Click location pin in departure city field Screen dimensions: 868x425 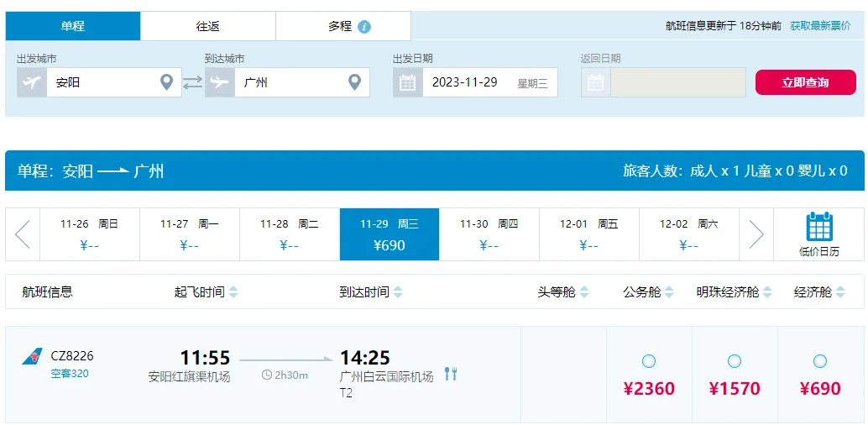pyautogui.click(x=166, y=82)
